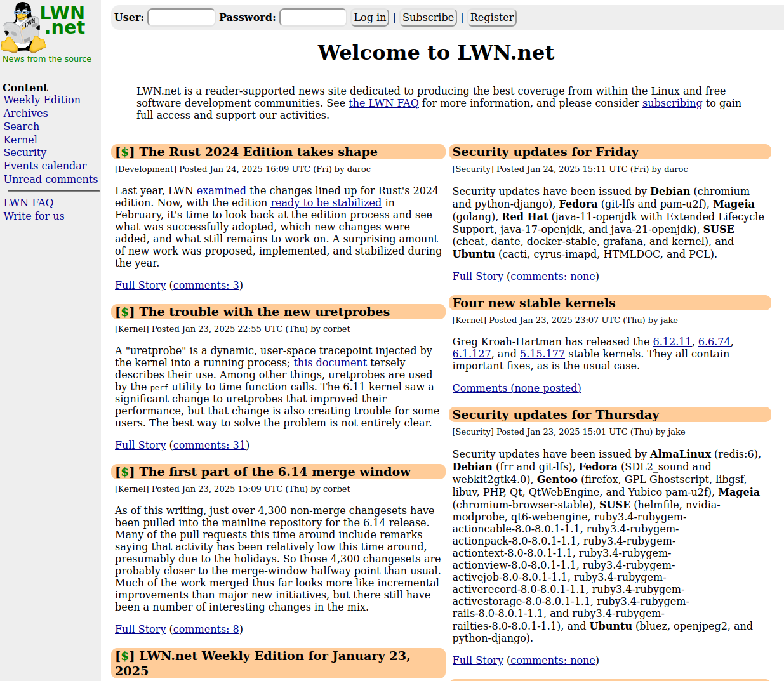
Task: Open the 6.12.11 stable kernel link
Action: [672, 341]
